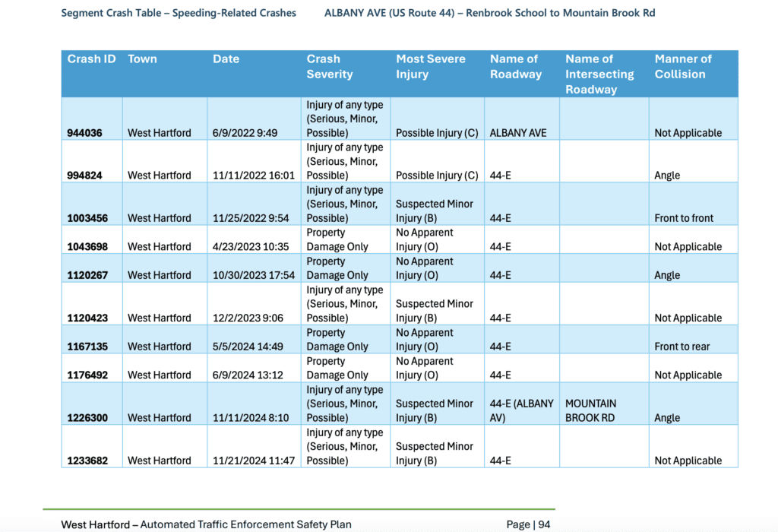
Task: Click the Name of Intersecting Roadway header
Action: [x=599, y=74]
